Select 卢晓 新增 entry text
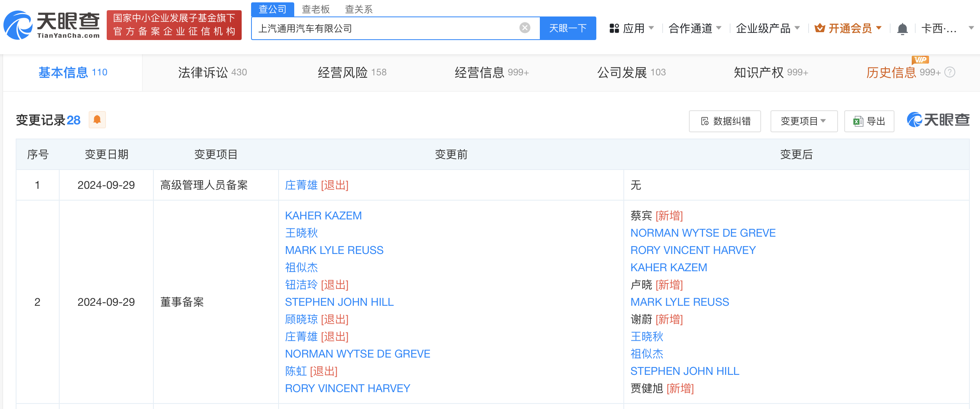The height and width of the screenshot is (409, 980). click(x=657, y=285)
